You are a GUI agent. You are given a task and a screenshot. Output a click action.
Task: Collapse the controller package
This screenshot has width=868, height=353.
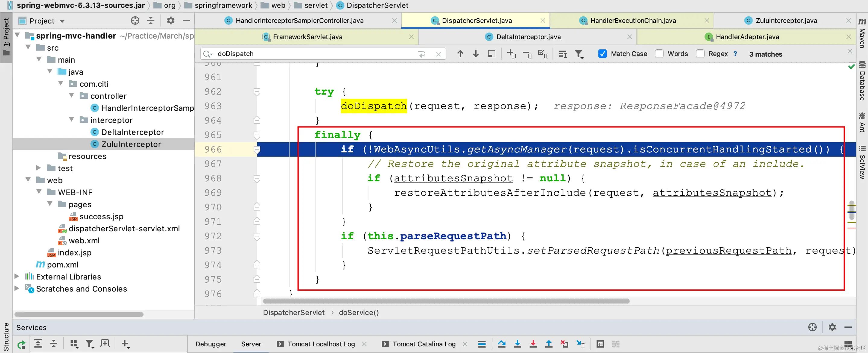click(71, 95)
